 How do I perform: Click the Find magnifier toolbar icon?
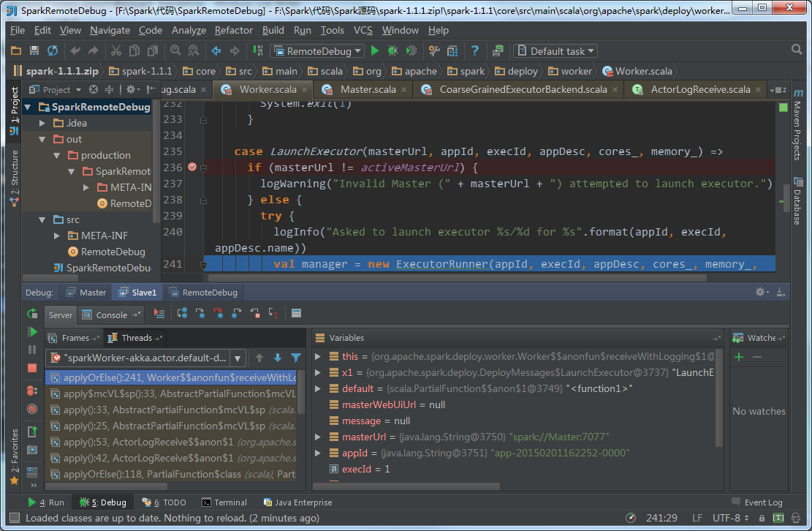[175, 50]
